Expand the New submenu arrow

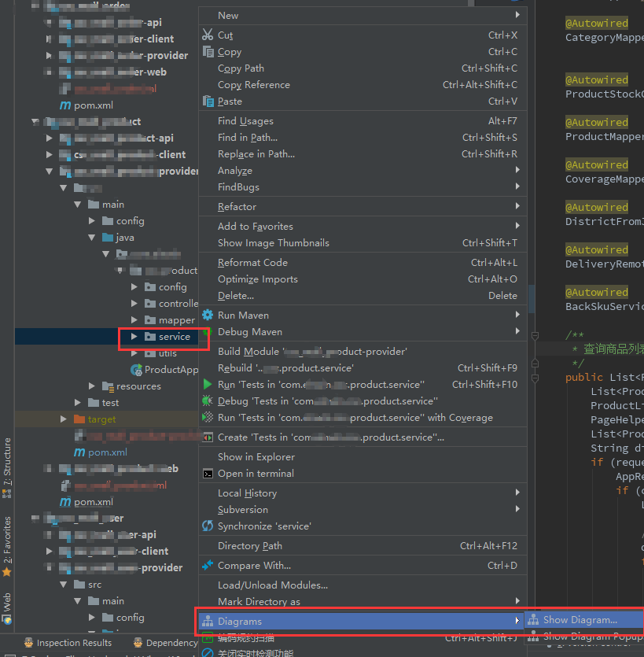tap(518, 15)
